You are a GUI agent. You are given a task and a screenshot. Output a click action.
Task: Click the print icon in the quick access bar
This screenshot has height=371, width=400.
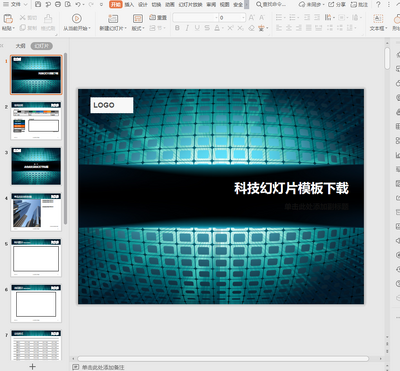[58, 4]
